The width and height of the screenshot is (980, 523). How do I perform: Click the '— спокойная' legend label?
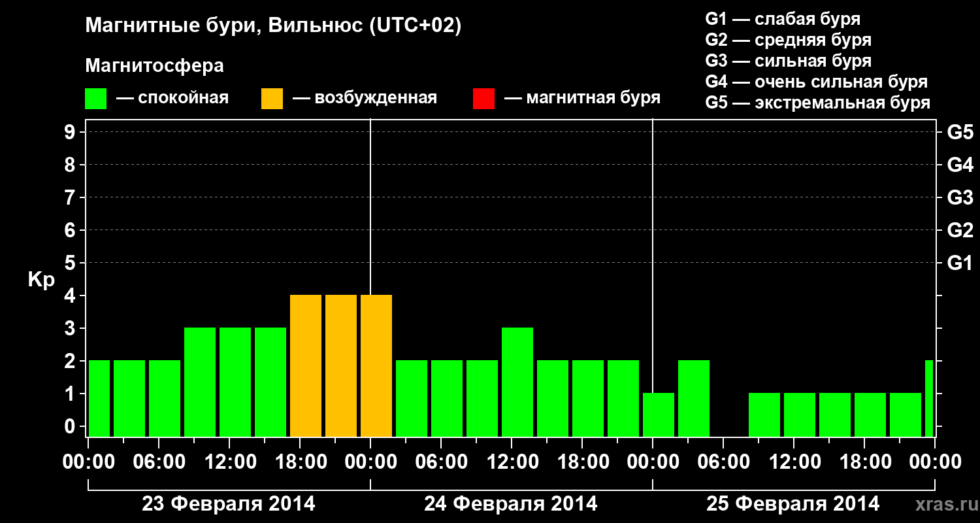click(x=172, y=98)
